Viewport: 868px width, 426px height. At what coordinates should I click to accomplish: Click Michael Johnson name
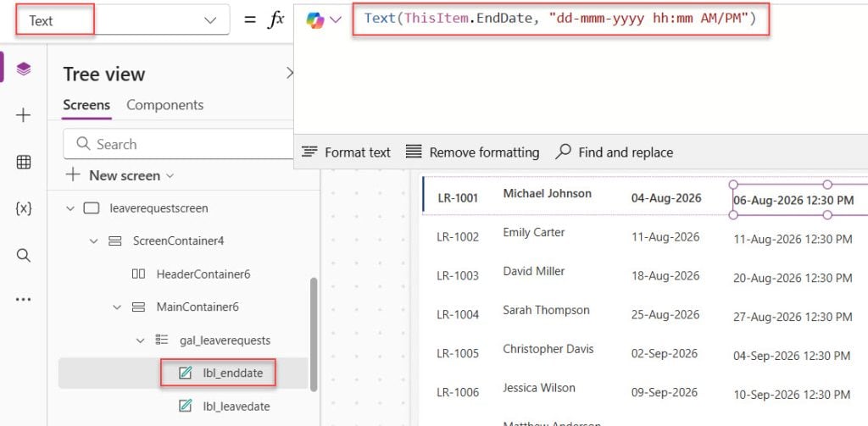pyautogui.click(x=547, y=193)
